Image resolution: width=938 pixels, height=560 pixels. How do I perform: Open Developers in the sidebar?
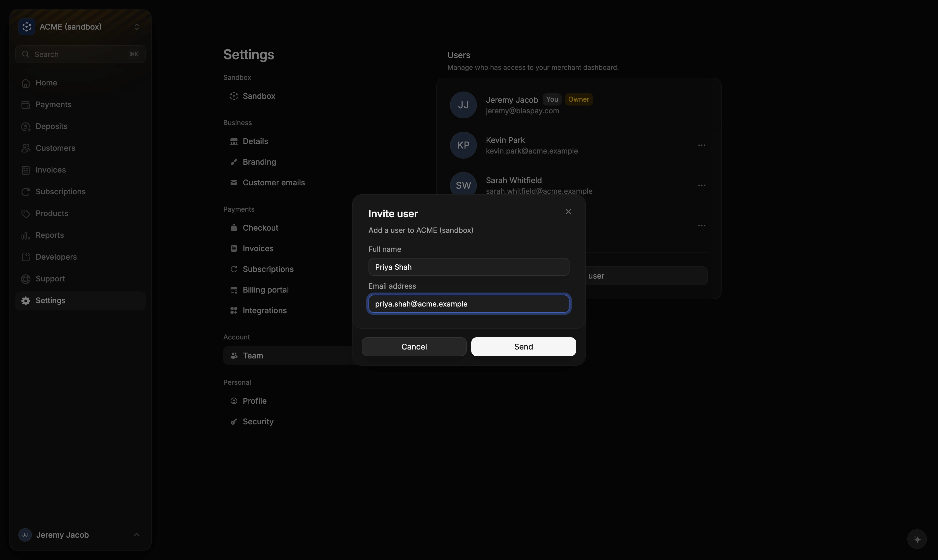pyautogui.click(x=80, y=257)
